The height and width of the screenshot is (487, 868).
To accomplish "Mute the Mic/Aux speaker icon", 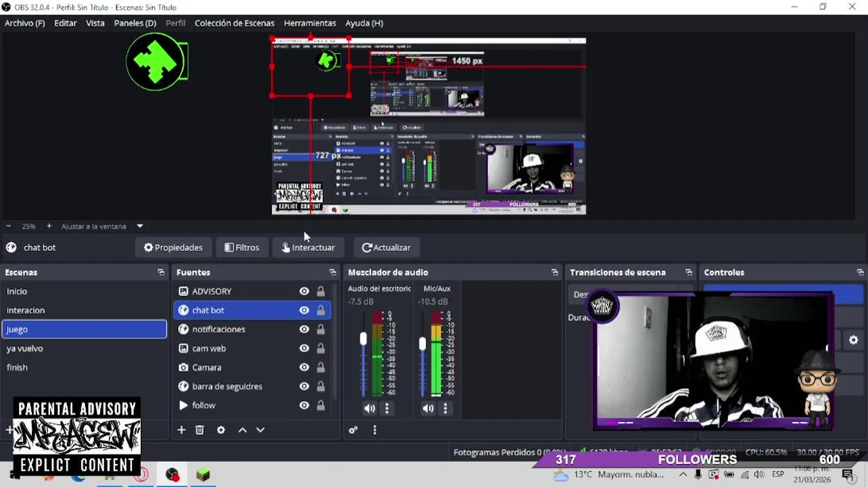I will pyautogui.click(x=428, y=408).
